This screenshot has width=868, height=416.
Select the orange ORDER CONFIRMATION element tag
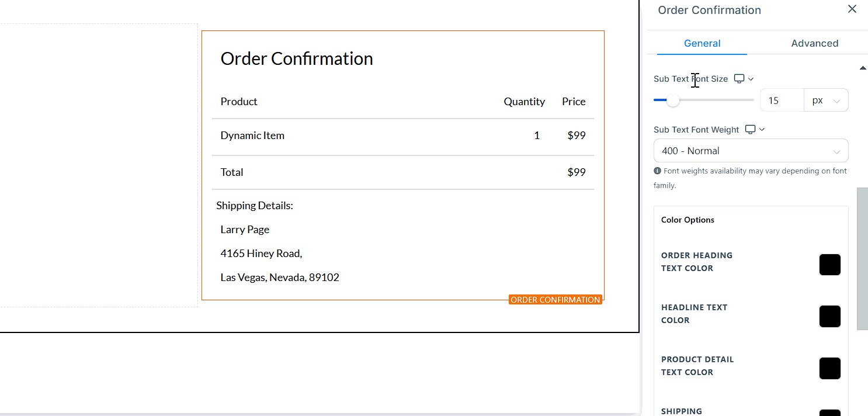(x=555, y=300)
